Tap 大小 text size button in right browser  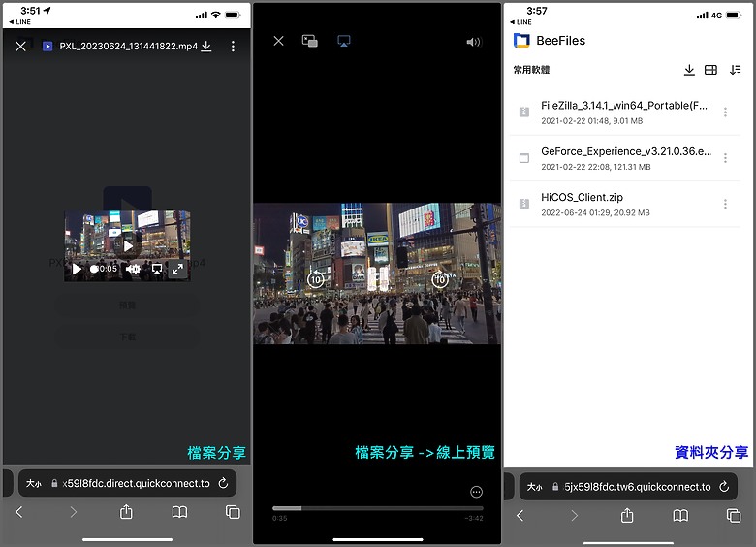point(535,487)
